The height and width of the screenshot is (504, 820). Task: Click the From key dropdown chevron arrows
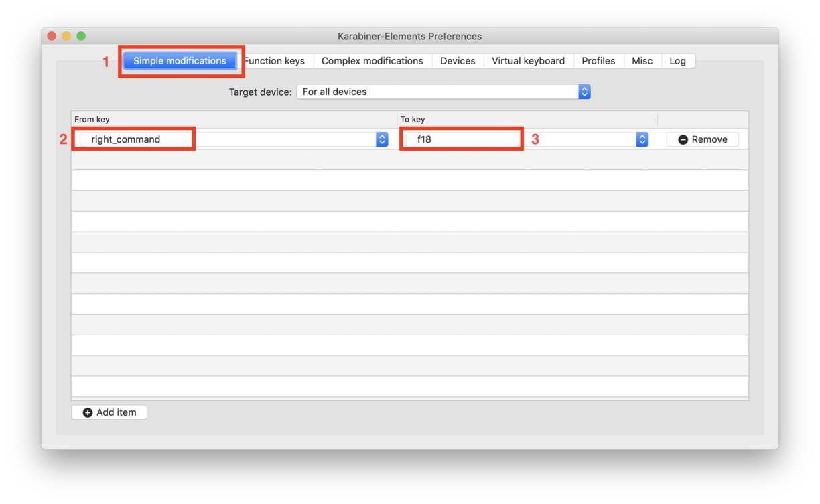coord(382,139)
